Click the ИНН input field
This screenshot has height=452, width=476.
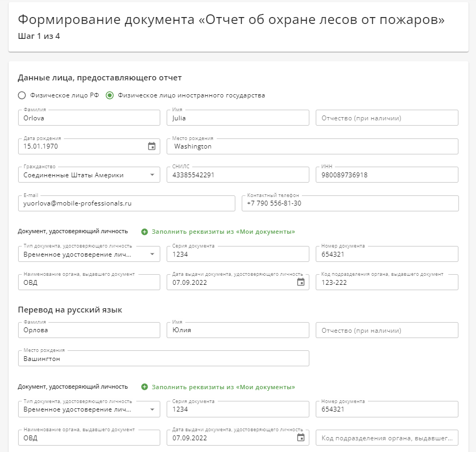point(387,175)
